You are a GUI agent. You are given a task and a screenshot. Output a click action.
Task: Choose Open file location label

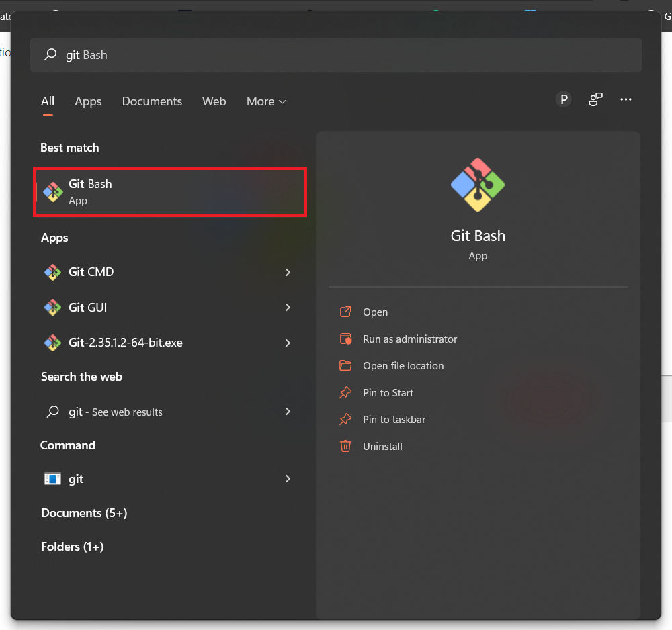pos(403,366)
